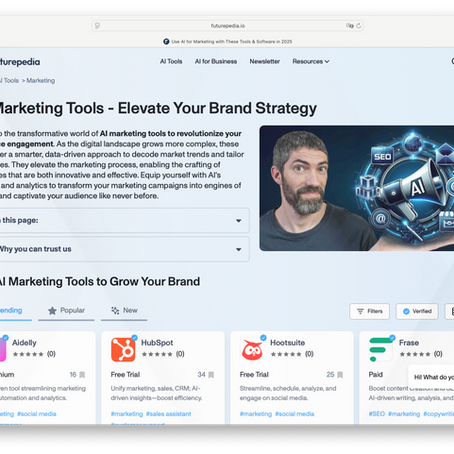The height and width of the screenshot is (454, 454).
Task: Click the AI Tools breadcrumb link
Action: [9, 81]
